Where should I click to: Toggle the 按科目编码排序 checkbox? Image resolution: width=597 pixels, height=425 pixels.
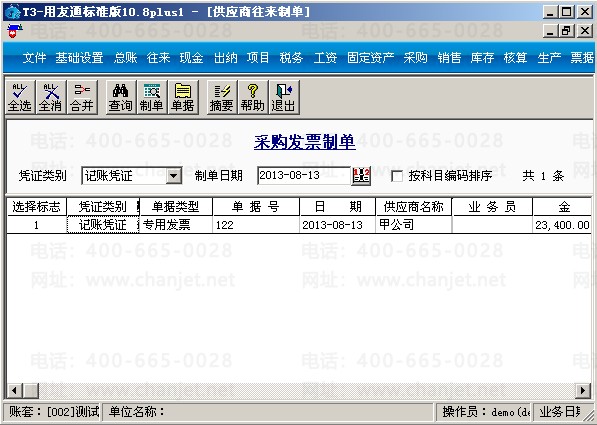point(397,176)
